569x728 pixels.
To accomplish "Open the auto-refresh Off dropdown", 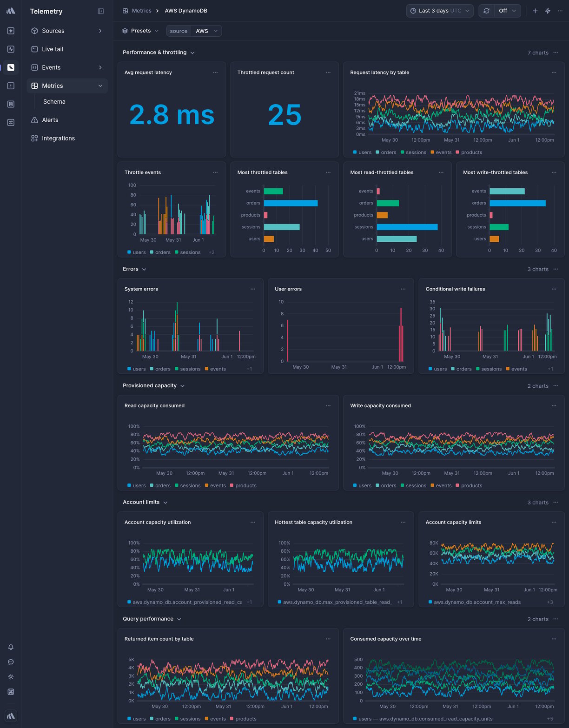I will 507,11.
